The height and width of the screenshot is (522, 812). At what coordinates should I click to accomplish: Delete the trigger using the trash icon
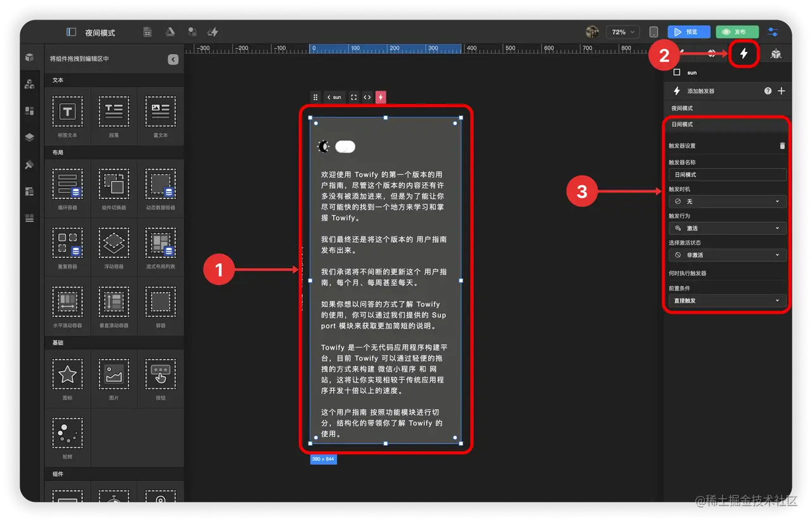coord(782,145)
